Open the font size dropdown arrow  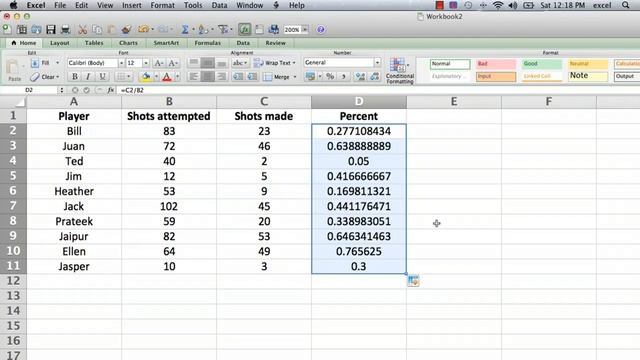point(146,63)
